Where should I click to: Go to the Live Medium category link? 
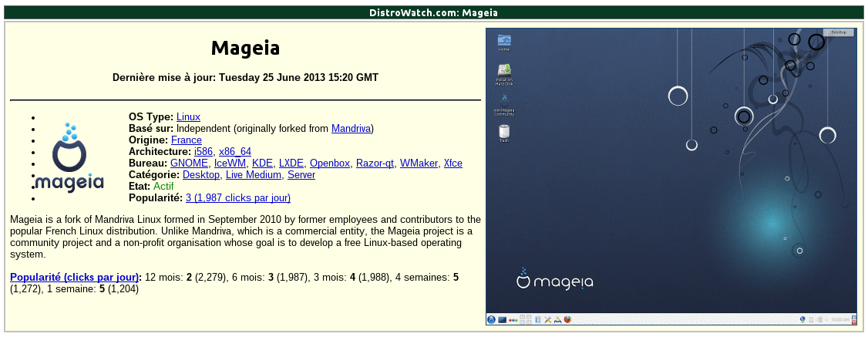(254, 175)
